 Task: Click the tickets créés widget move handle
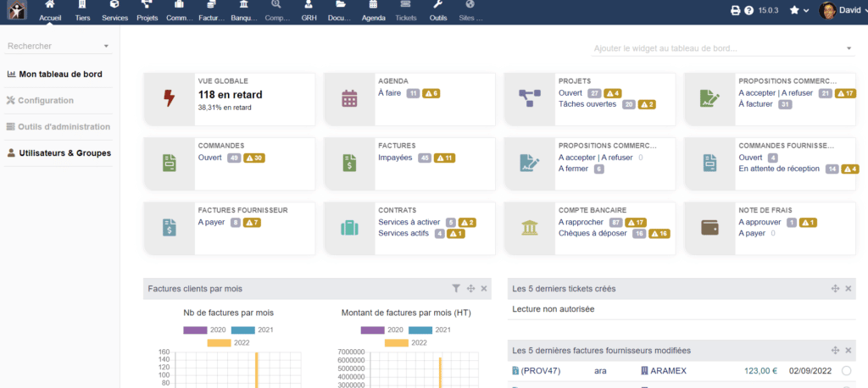(x=835, y=288)
